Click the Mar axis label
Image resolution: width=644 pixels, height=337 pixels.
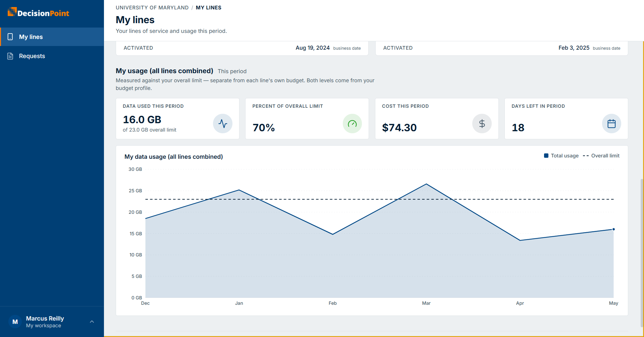pyautogui.click(x=426, y=303)
